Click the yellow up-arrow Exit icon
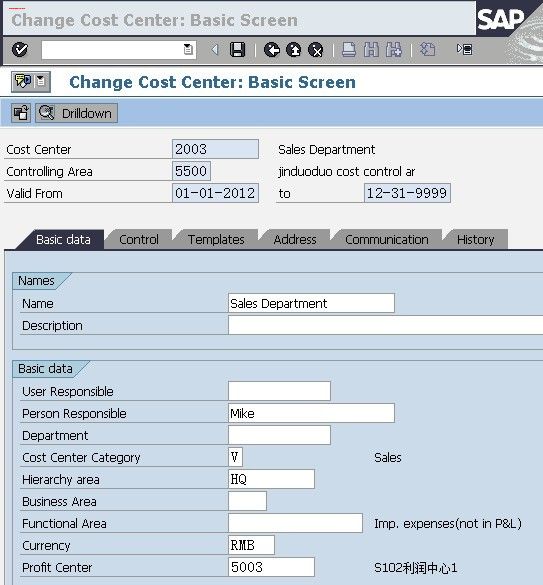Screen dimensions: 543x585 pyautogui.click(x=294, y=50)
